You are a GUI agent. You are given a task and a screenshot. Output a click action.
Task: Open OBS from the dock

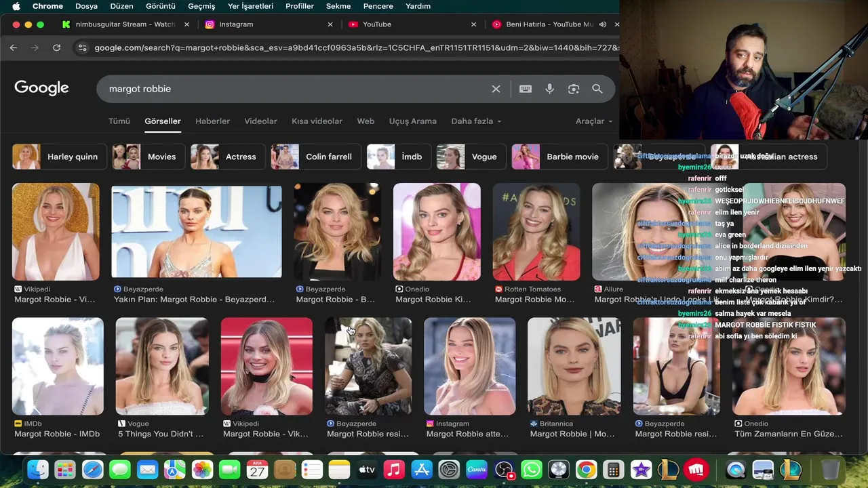pos(504,469)
